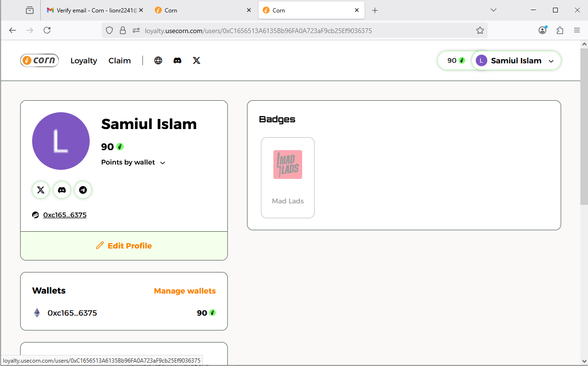This screenshot has height=366, width=588.
Task: Click the 0xc165...6375 wallet row
Action: (124, 313)
